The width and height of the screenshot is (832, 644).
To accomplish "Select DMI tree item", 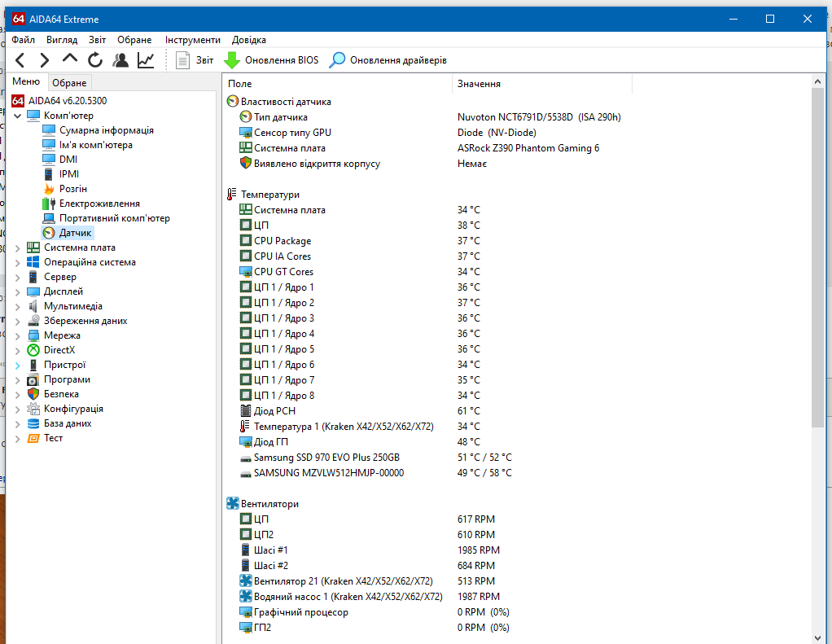I will 68,159.
